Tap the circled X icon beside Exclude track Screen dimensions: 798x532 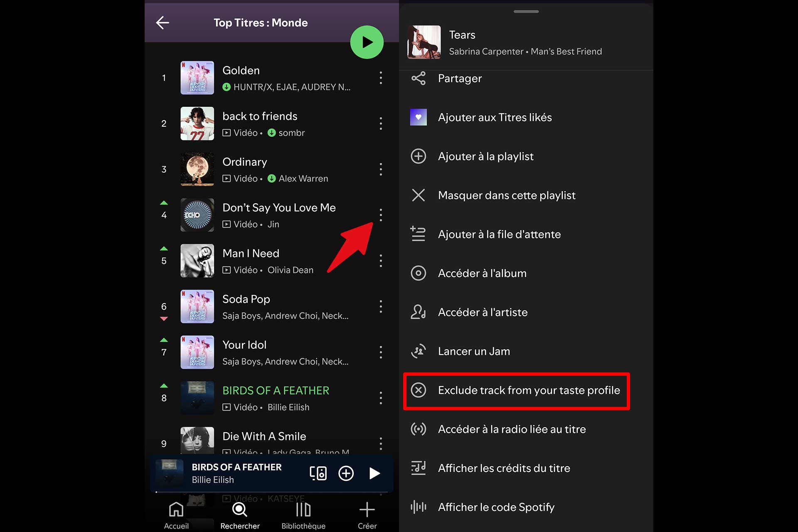click(x=418, y=390)
